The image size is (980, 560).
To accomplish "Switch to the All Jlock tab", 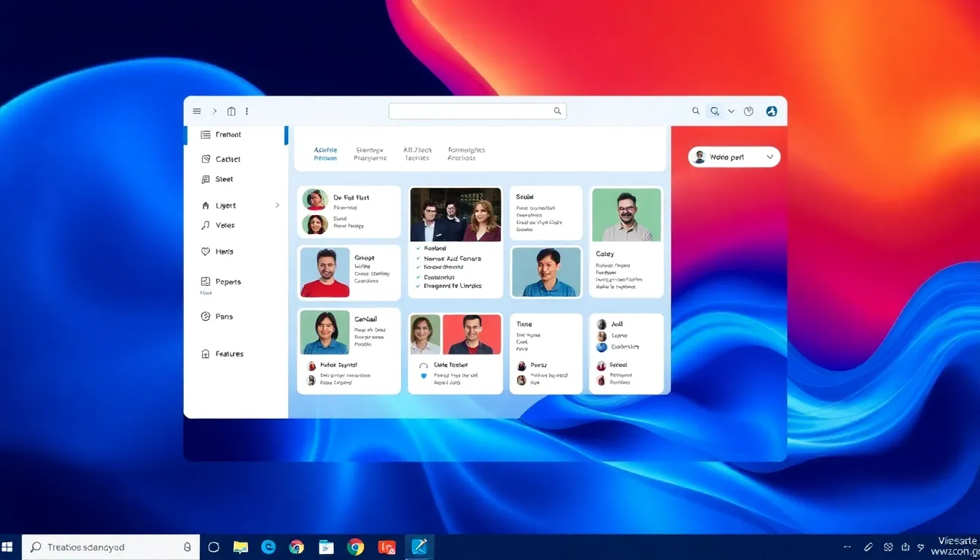I will tap(417, 154).
